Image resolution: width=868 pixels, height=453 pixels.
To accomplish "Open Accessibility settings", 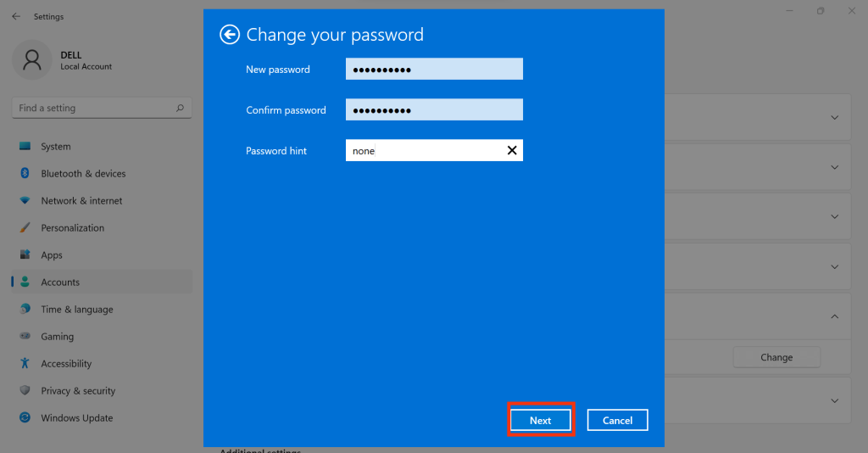I will 102,363.
